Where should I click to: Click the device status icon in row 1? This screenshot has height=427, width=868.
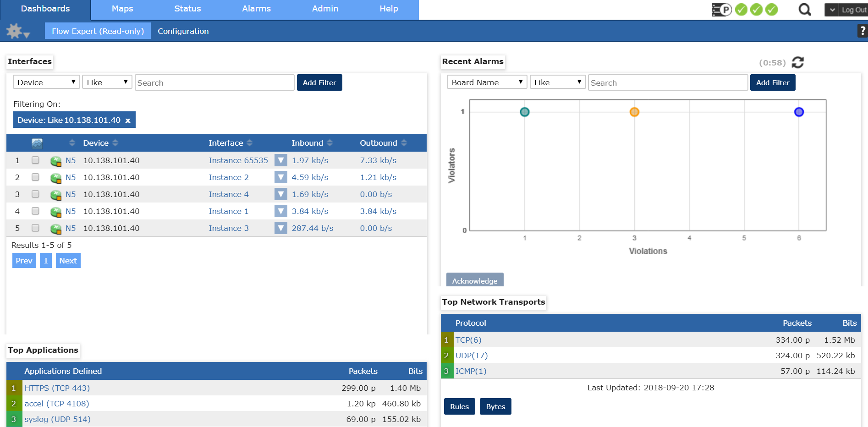(x=56, y=161)
